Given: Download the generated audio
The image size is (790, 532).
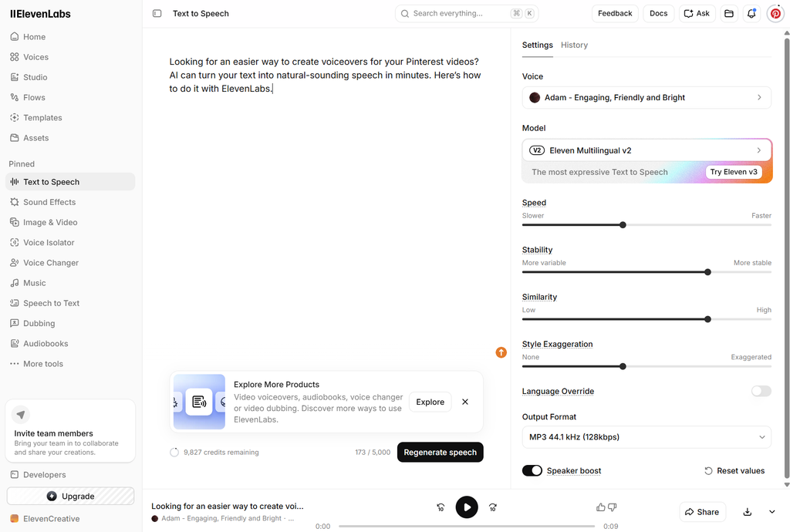Looking at the screenshot, I should [747, 512].
